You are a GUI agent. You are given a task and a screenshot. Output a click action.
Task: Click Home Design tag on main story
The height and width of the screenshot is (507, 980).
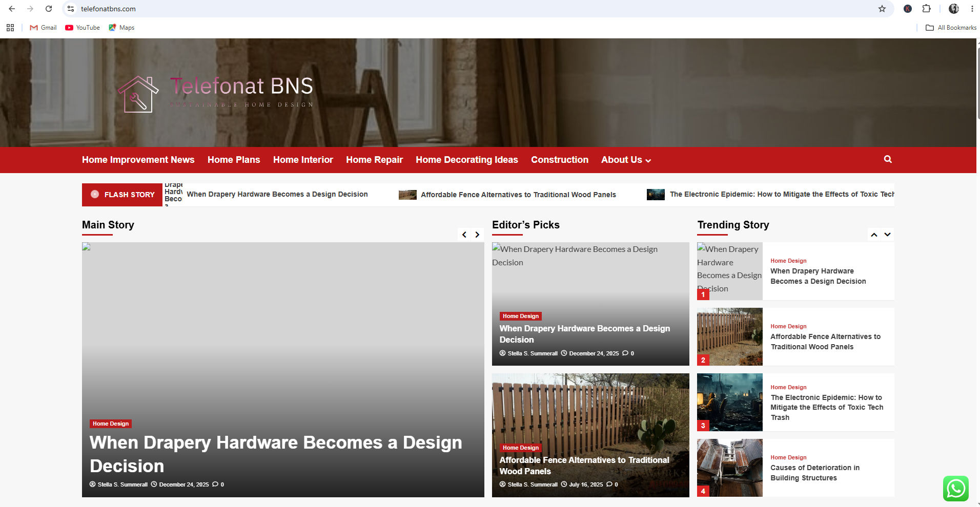(111, 424)
